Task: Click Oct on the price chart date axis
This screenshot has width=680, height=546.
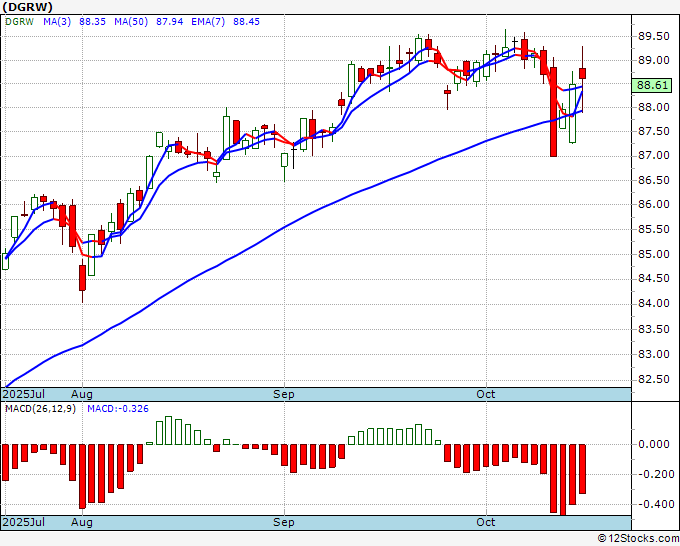Action: (x=486, y=394)
